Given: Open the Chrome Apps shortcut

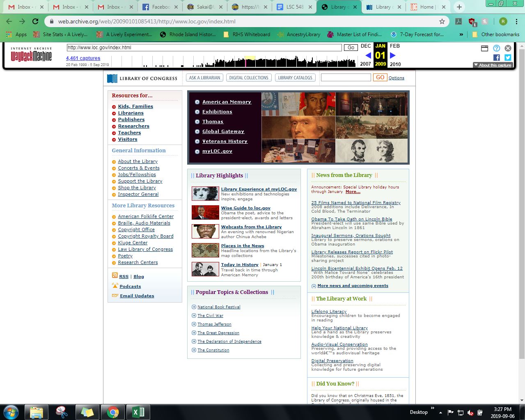Looking at the screenshot, I should [x=16, y=34].
